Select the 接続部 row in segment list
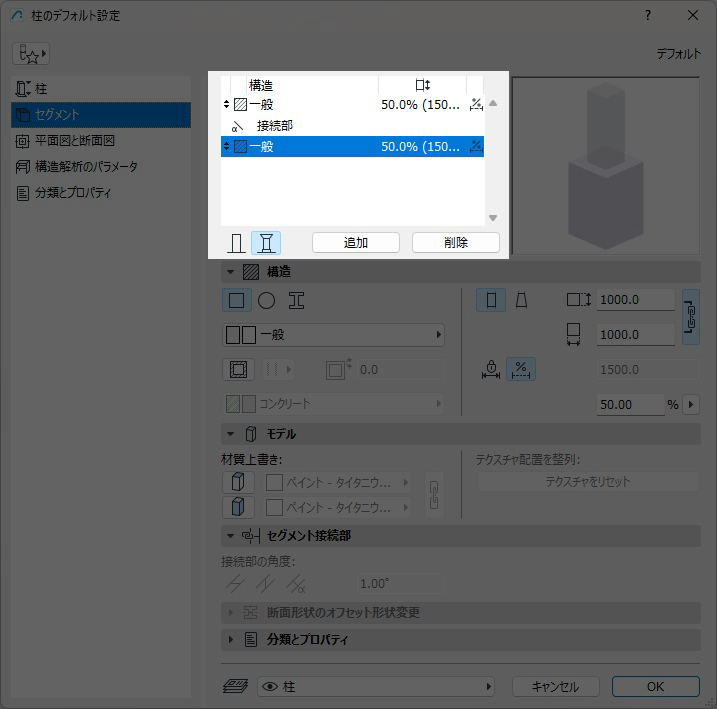This screenshot has width=717, height=709. (x=274, y=126)
